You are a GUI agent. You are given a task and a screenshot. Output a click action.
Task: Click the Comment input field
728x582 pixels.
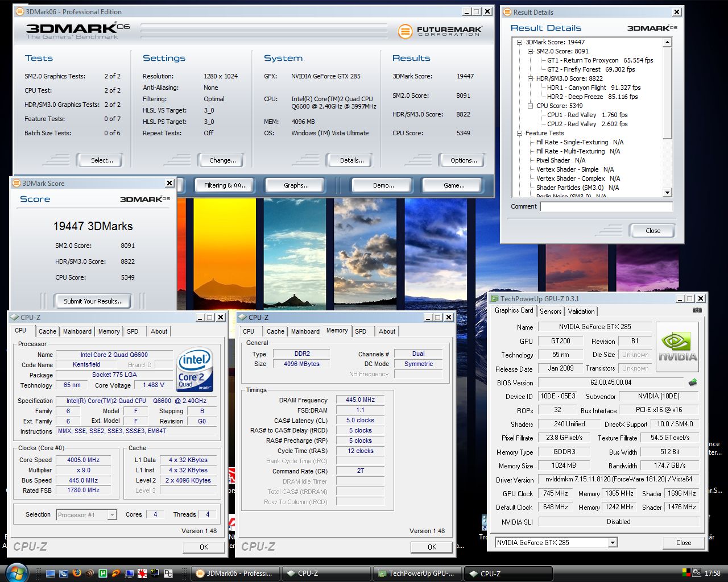tap(606, 207)
